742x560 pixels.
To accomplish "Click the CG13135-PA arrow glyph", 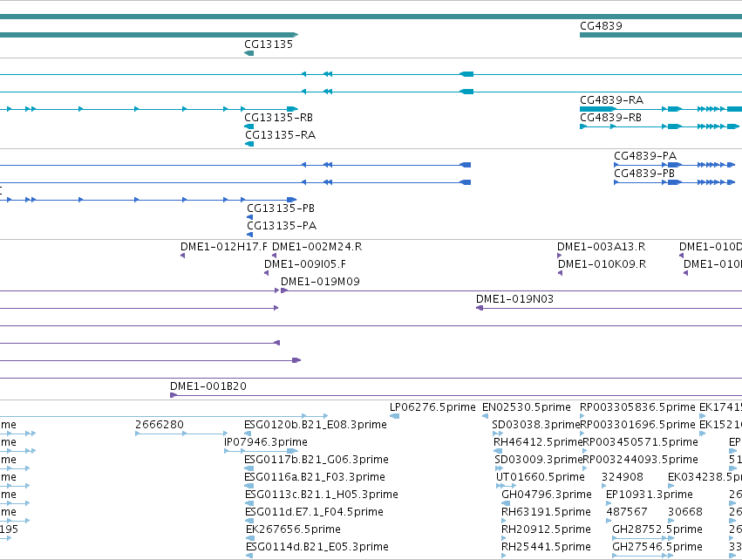I will 250,235.
